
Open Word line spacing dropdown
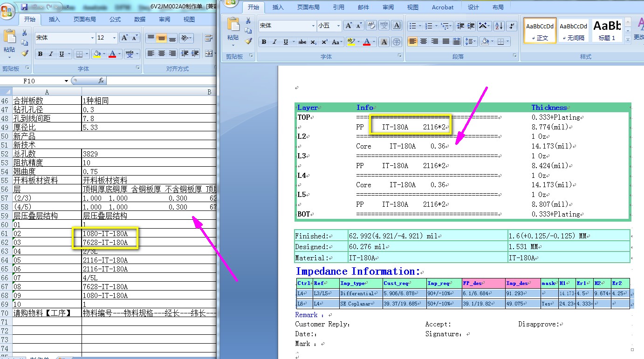470,42
